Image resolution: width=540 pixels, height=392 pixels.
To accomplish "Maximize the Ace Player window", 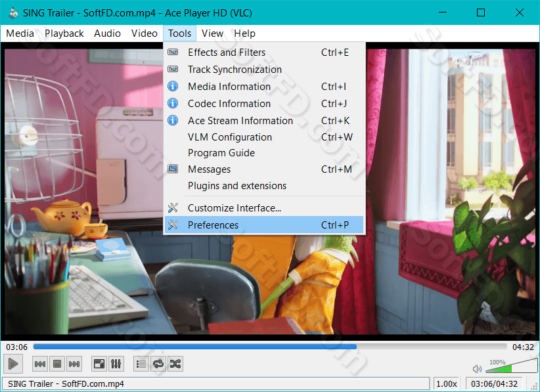I will coord(481,12).
